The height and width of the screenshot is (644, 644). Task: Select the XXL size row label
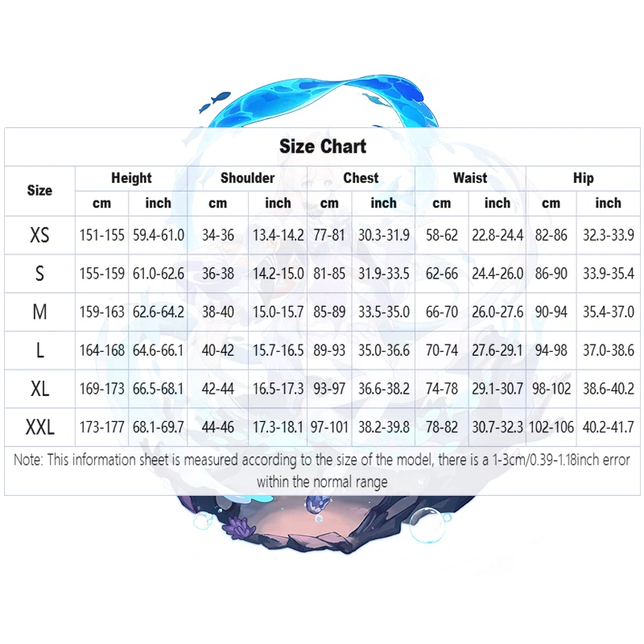pos(39,427)
